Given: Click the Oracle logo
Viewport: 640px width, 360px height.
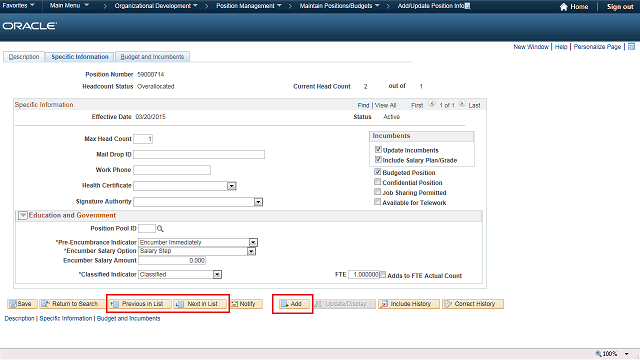Looking at the screenshot, I should [29, 26].
